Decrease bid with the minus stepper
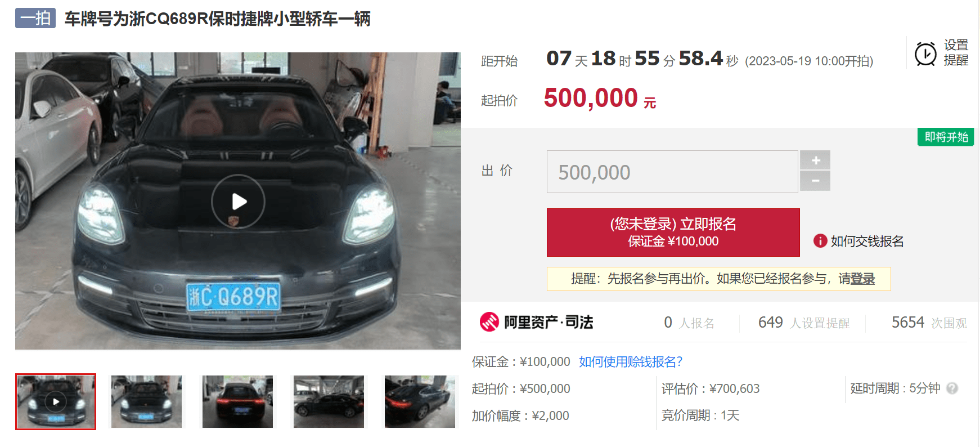 pyautogui.click(x=815, y=181)
